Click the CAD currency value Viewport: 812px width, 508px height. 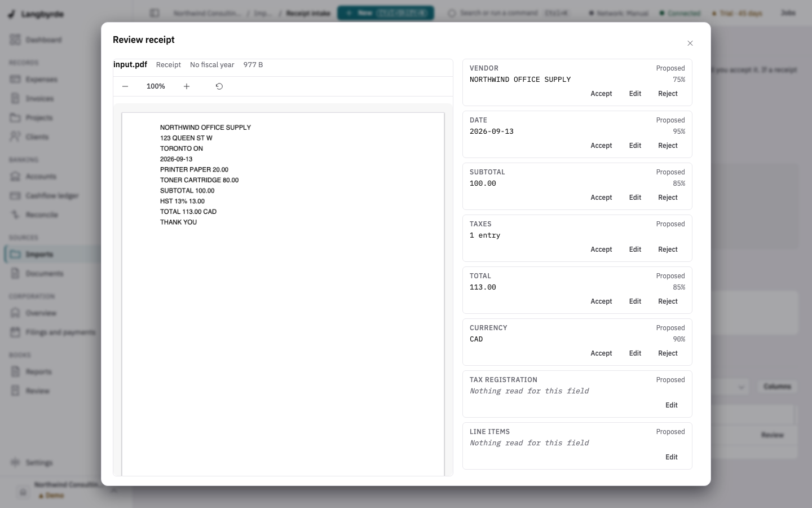click(476, 339)
